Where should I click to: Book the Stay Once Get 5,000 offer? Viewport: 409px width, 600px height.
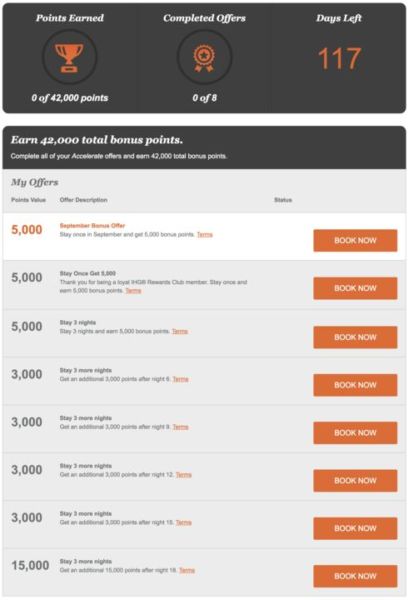[355, 288]
